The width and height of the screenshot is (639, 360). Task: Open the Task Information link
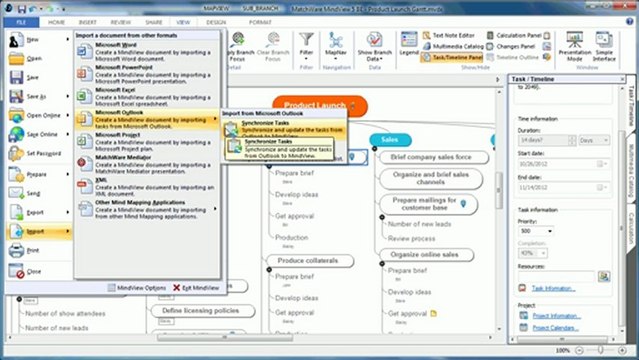(553, 289)
